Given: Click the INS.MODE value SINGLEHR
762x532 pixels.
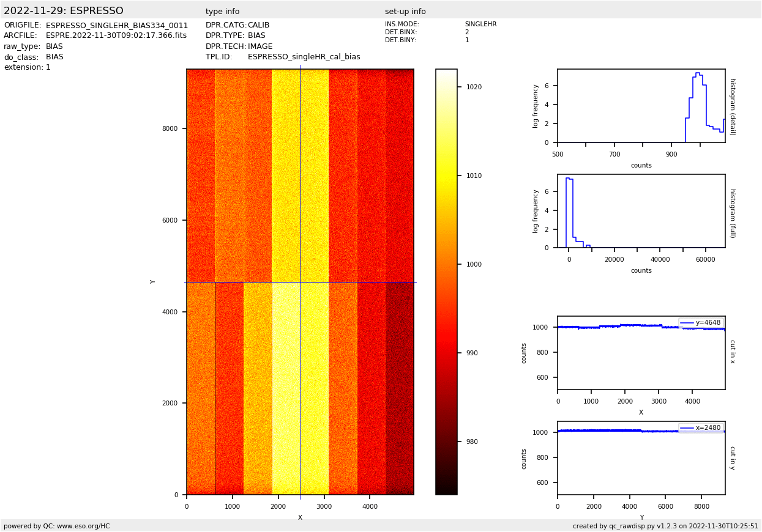Looking at the screenshot, I should 480,24.
